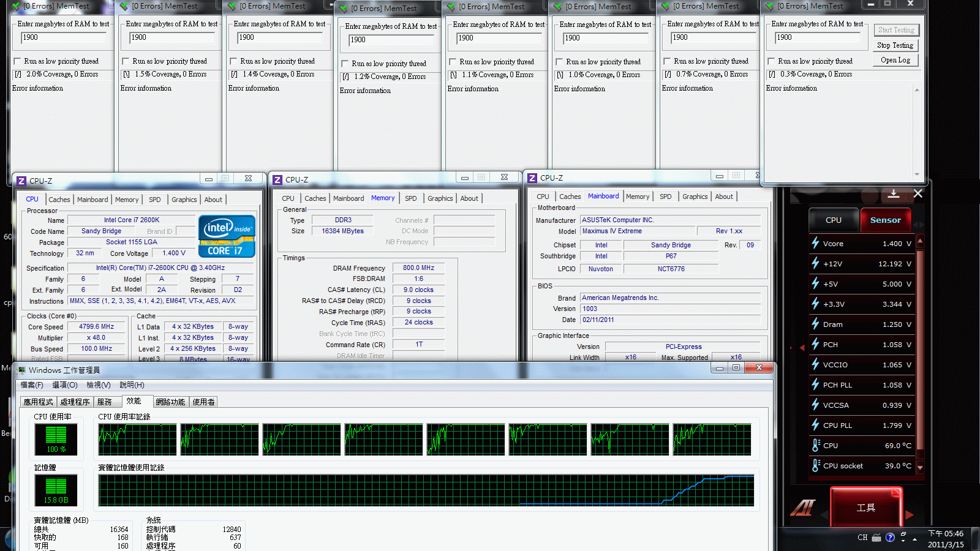980x551 pixels.
Task: Click the 100 % CPU usage meter in Task Manager
Action: tap(56, 439)
